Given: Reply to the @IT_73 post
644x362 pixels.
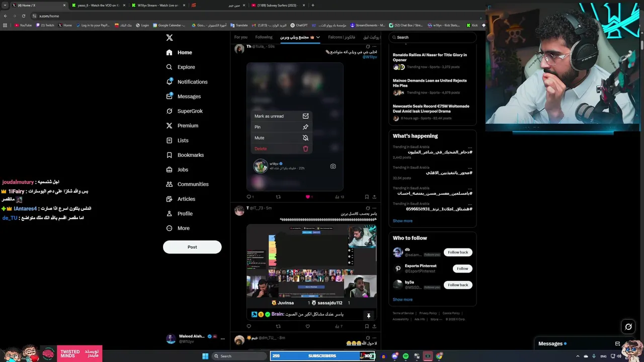Looking at the screenshot, I should [249, 326].
